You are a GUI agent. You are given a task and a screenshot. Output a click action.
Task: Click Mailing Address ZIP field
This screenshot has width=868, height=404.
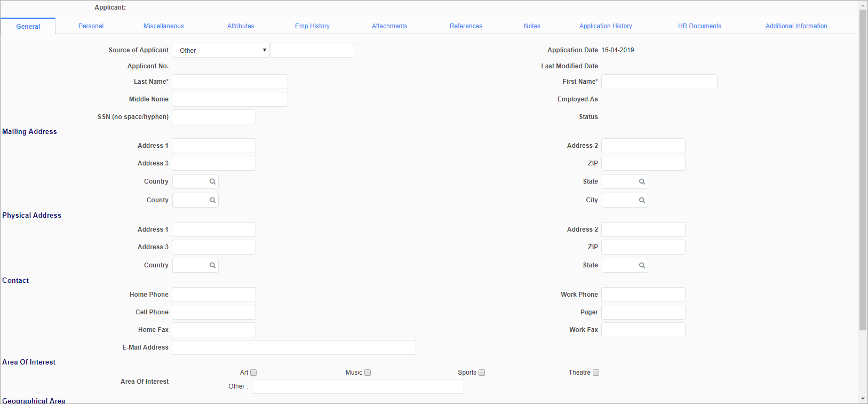tap(643, 163)
